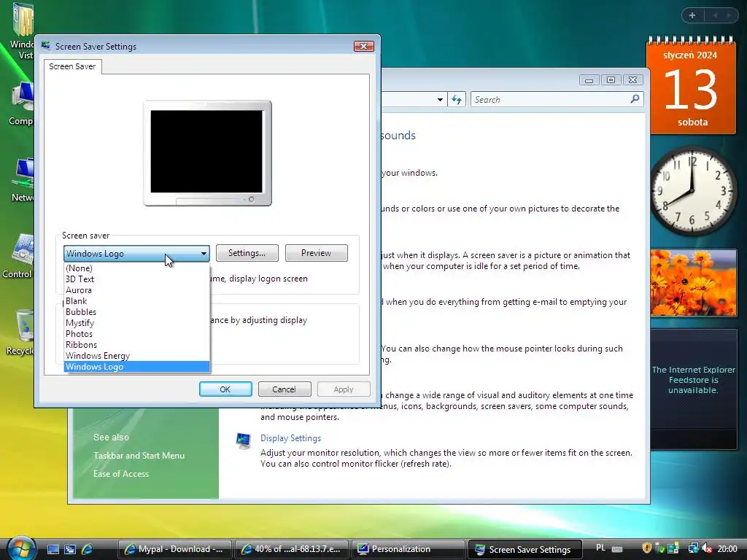Click Switch between windows quick launch icon
Viewport: 747px width, 560px height.
click(70, 550)
